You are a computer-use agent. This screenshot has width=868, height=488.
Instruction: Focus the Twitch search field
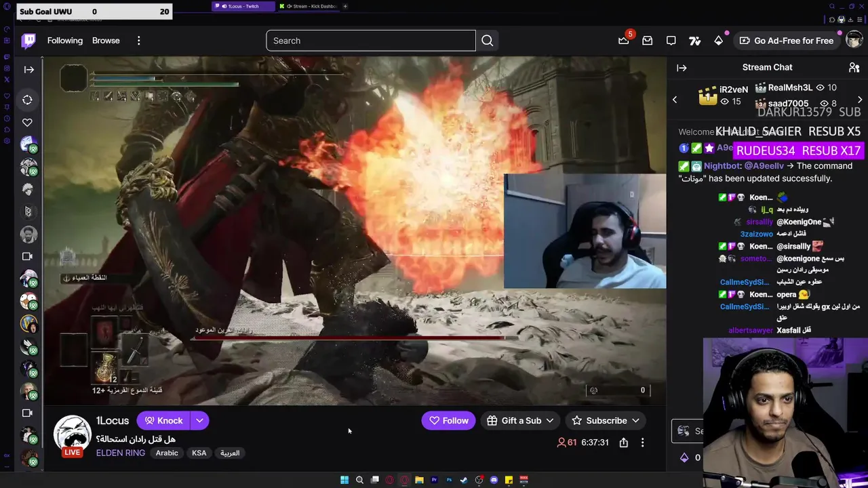point(371,41)
